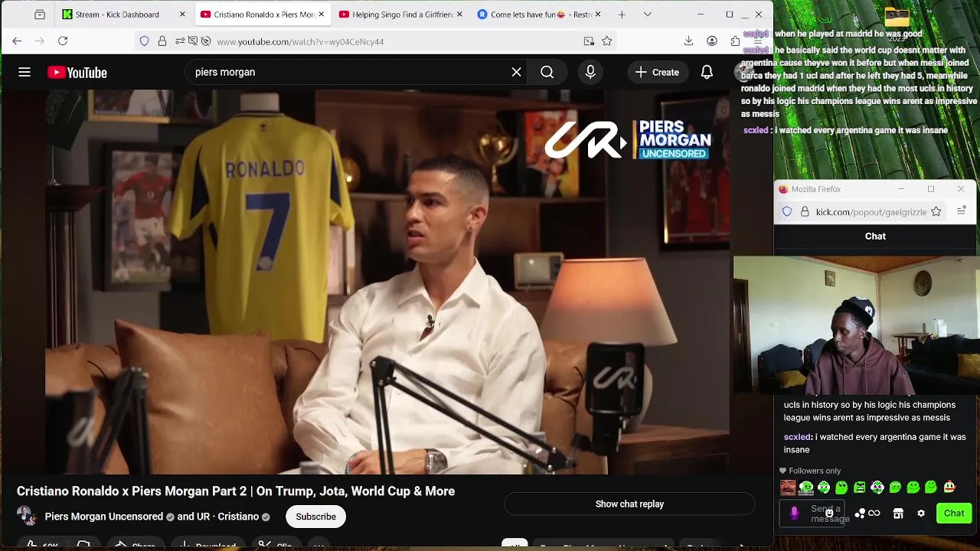Switch to Come lets have fun tab

pyautogui.click(x=538, y=14)
